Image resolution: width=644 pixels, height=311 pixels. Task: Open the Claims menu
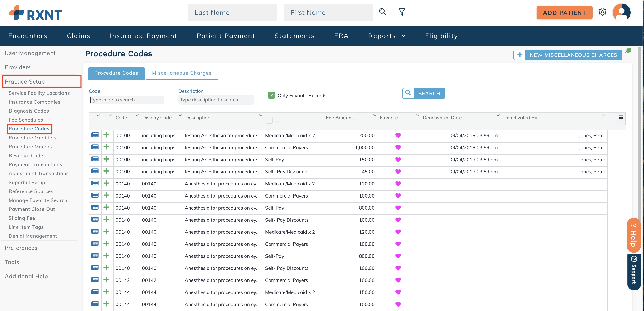coord(78,36)
